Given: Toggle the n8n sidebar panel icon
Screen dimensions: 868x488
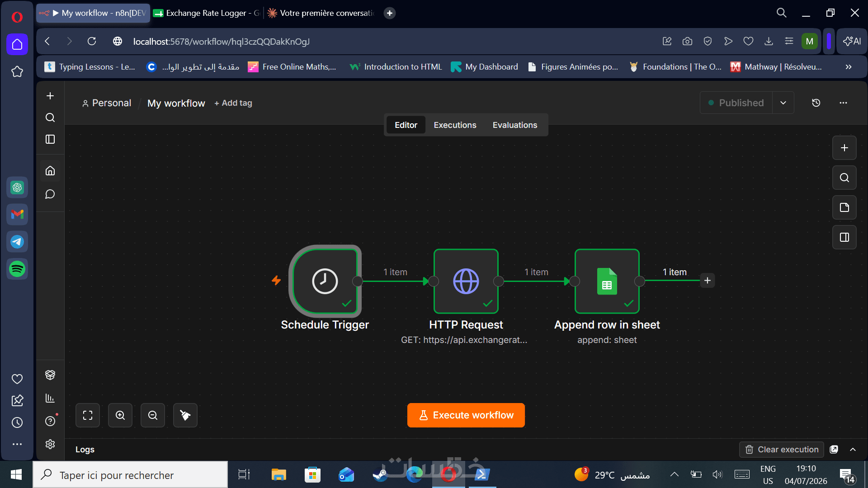Looking at the screenshot, I should coord(50,139).
